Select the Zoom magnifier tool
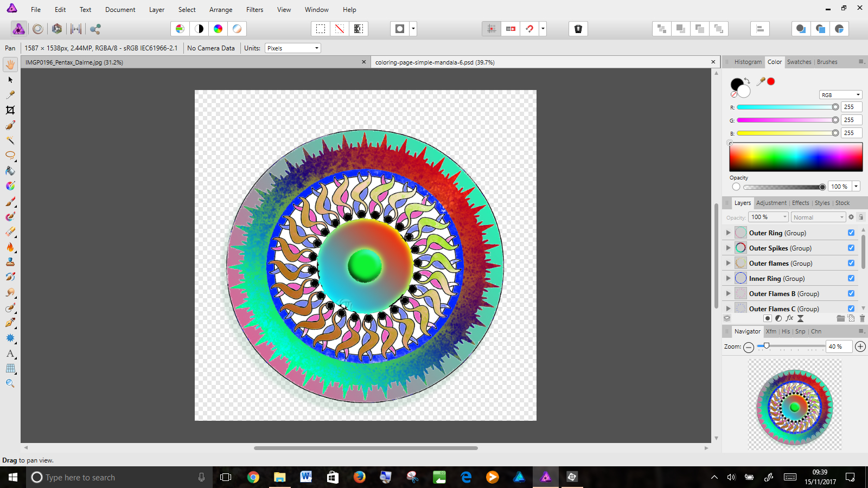The height and width of the screenshot is (488, 868). pyautogui.click(x=10, y=383)
